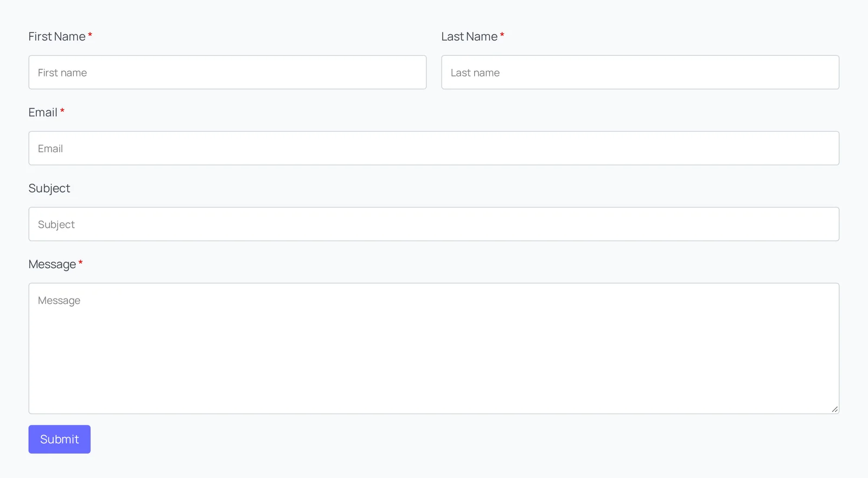Click the First Name label
This screenshot has width=868, height=478.
[57, 36]
